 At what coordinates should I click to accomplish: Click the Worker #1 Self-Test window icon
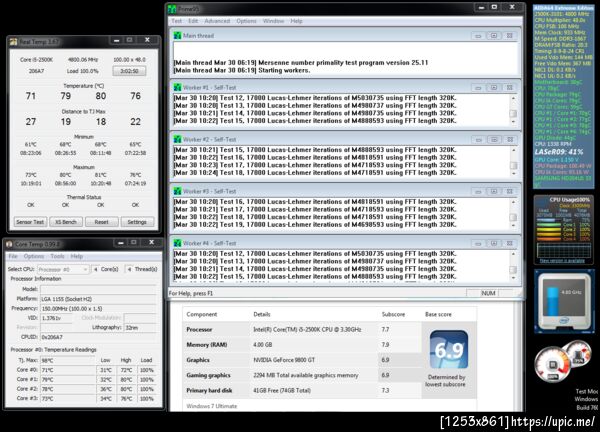click(x=177, y=87)
